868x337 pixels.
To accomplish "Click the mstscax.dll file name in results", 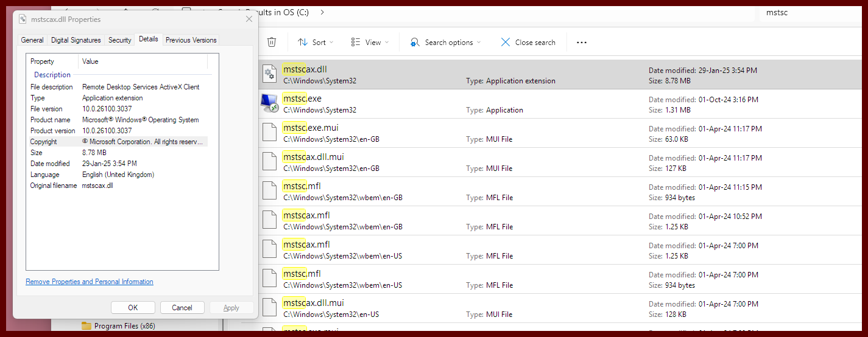I will [x=305, y=69].
